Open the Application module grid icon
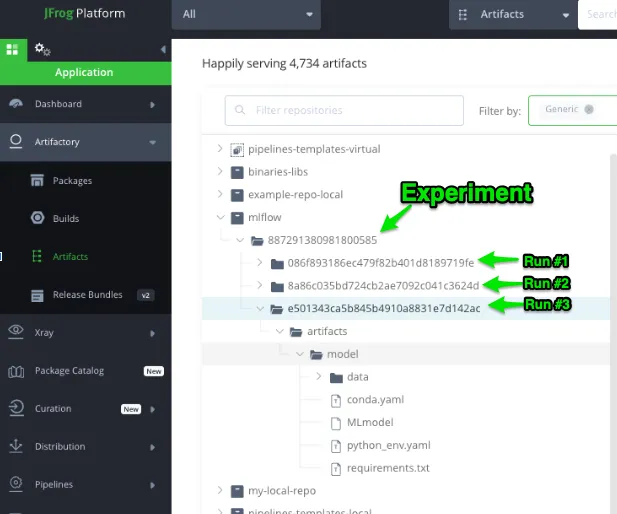Screen dimensions: 617x514 tap(12, 50)
